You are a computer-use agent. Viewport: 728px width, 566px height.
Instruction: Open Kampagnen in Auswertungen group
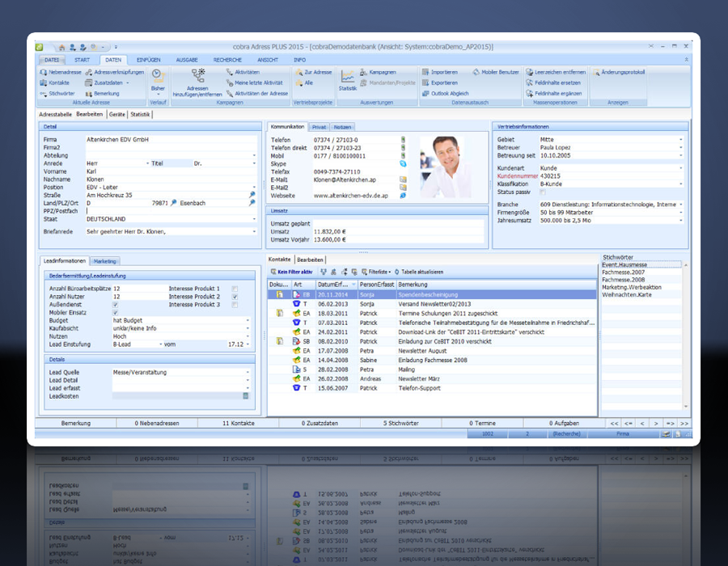378,73
